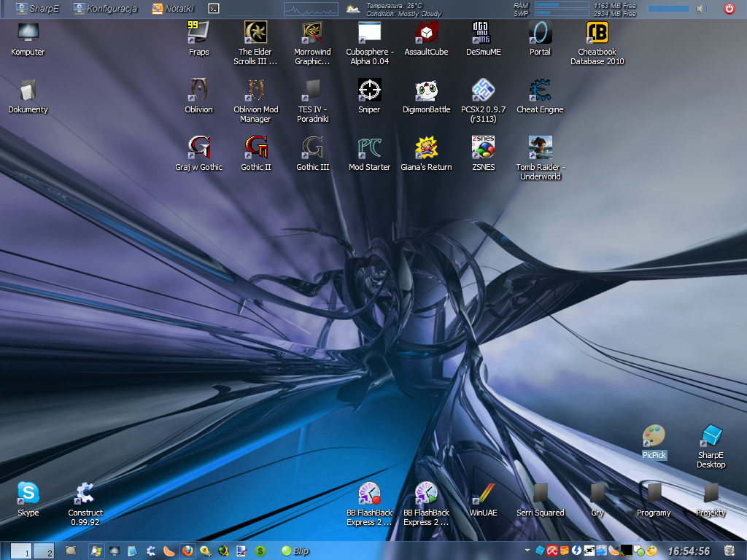Toggle mute with the speaker icon
747x560 pixels.
[x=702, y=9]
